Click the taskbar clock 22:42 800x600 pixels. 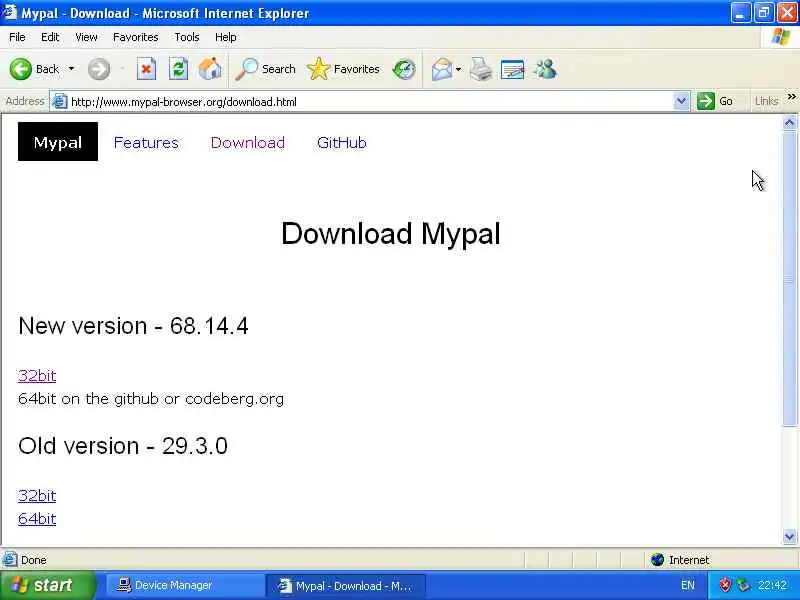pos(772,585)
